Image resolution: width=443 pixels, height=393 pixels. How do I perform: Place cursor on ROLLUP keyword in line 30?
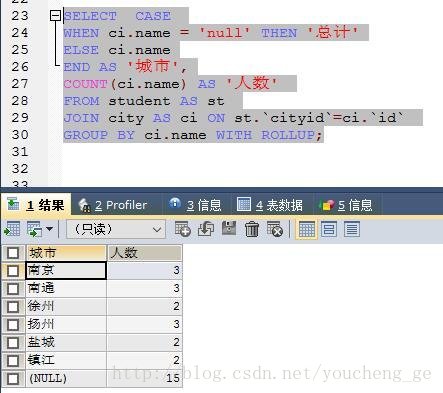288,135
